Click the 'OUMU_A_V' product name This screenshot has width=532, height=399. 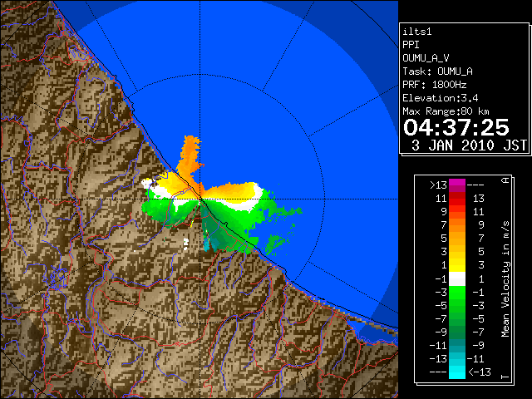426,58
